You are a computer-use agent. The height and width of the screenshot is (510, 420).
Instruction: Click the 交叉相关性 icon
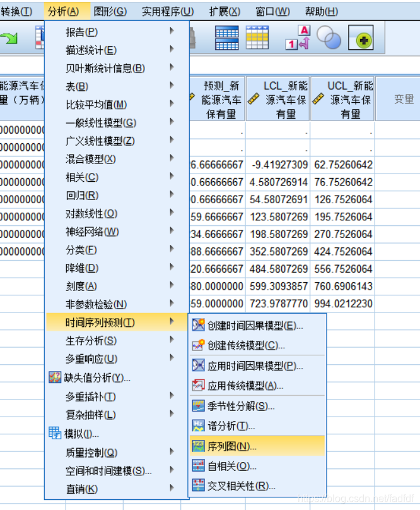198,485
